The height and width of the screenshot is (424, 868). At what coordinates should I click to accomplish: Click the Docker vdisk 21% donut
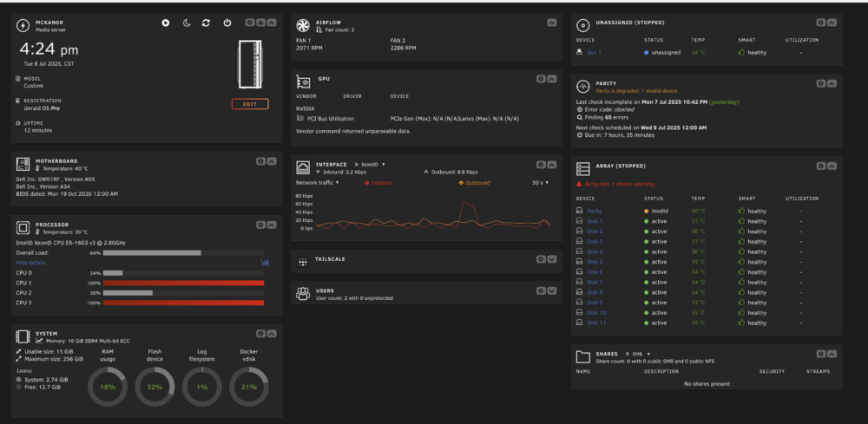(x=249, y=387)
